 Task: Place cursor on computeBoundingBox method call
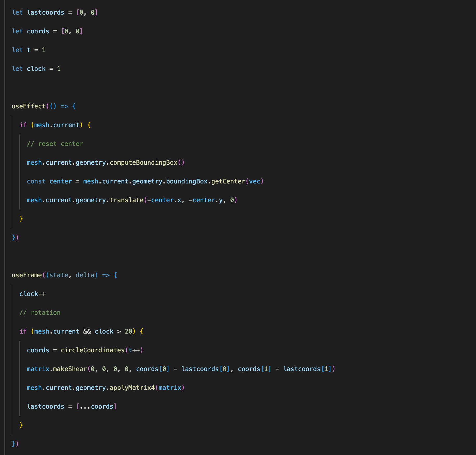[x=143, y=163]
